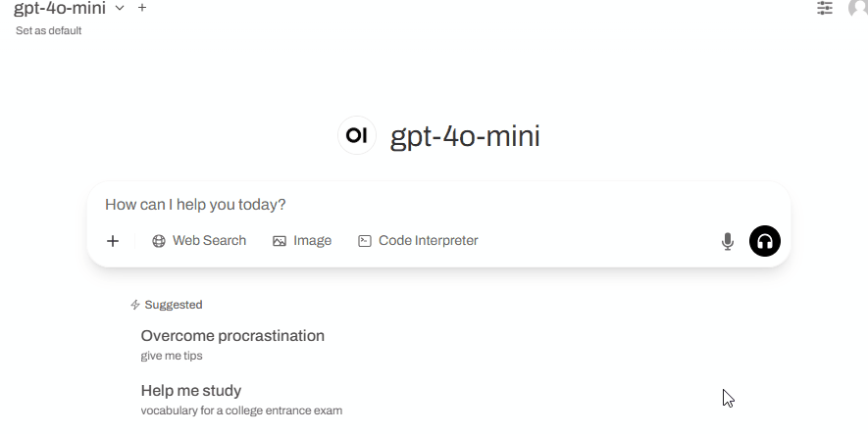The width and height of the screenshot is (868, 434).
Task: Click the image icon beside Image
Action: pos(280,241)
